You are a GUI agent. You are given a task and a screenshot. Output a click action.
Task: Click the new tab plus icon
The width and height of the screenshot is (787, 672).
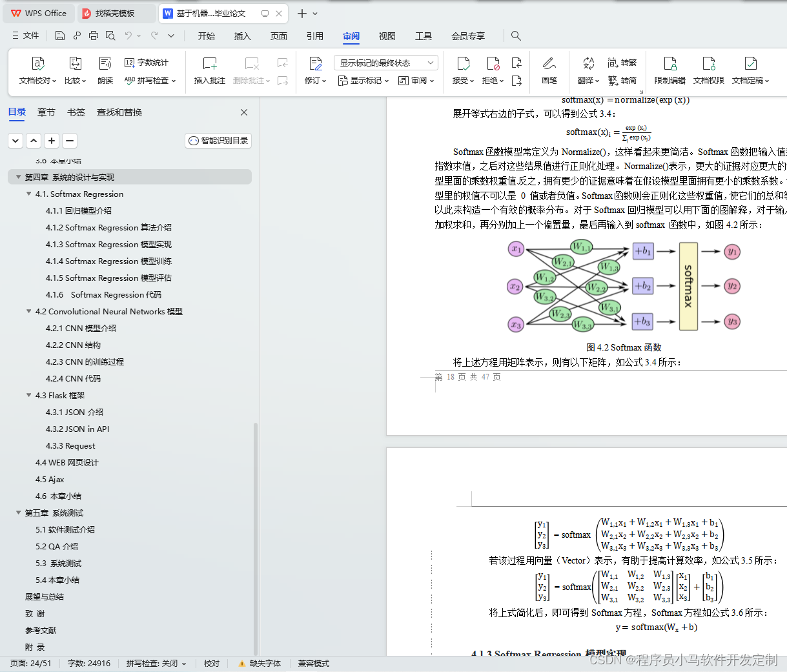(302, 13)
